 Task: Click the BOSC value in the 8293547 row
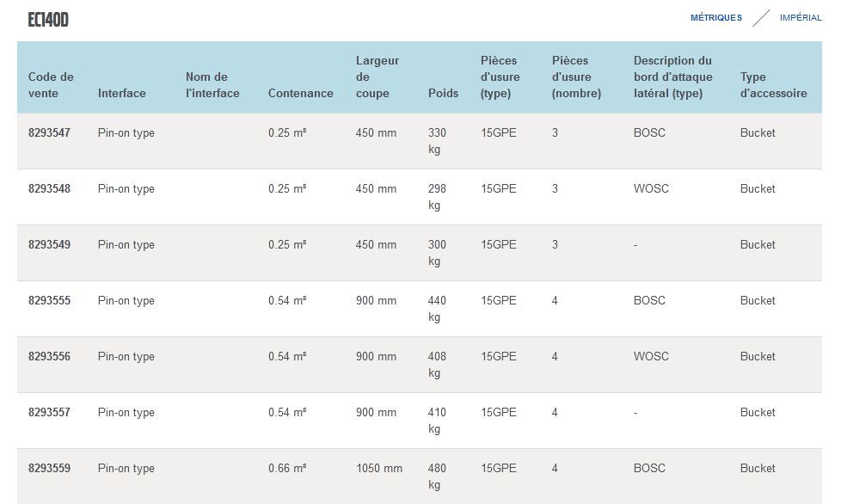click(x=649, y=133)
